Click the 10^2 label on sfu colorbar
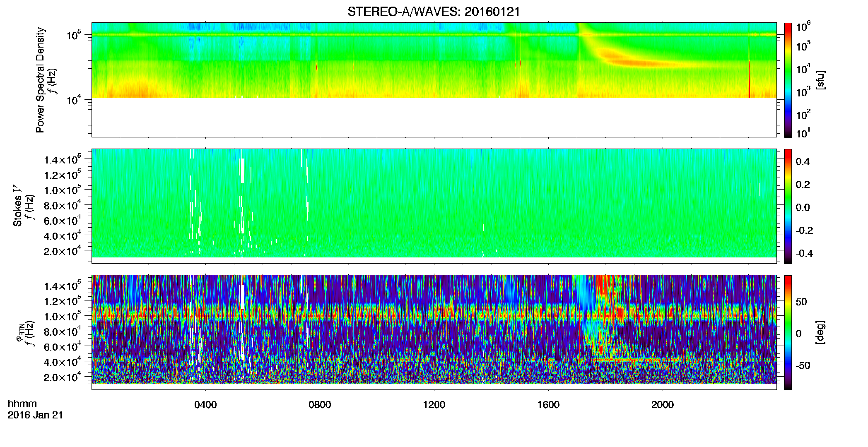 click(x=803, y=115)
